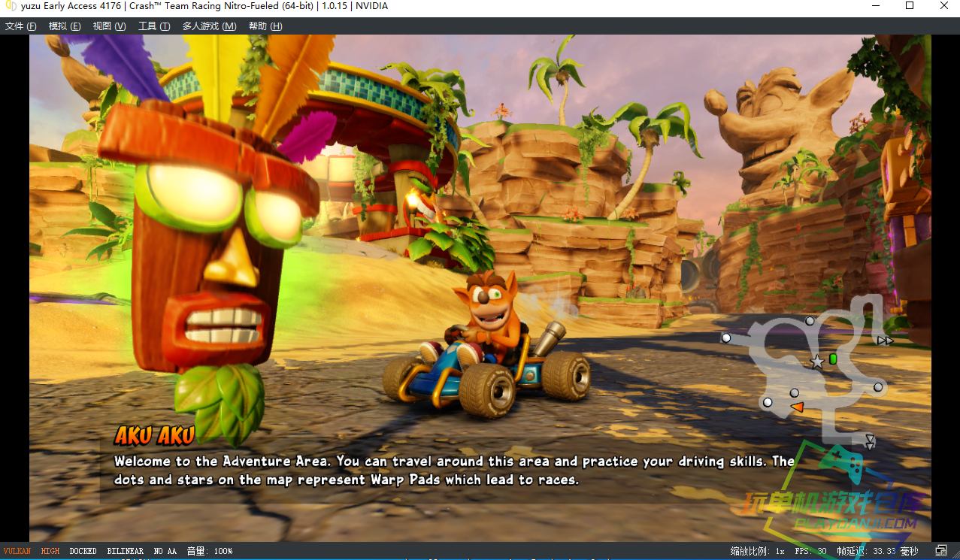Open the 多人游戏 (M) menu
The height and width of the screenshot is (560, 960).
coord(209,26)
